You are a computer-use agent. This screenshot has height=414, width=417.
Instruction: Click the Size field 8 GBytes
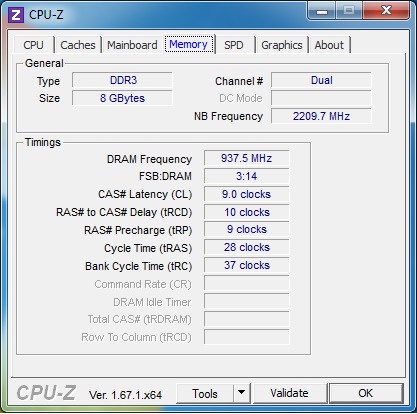click(x=122, y=98)
